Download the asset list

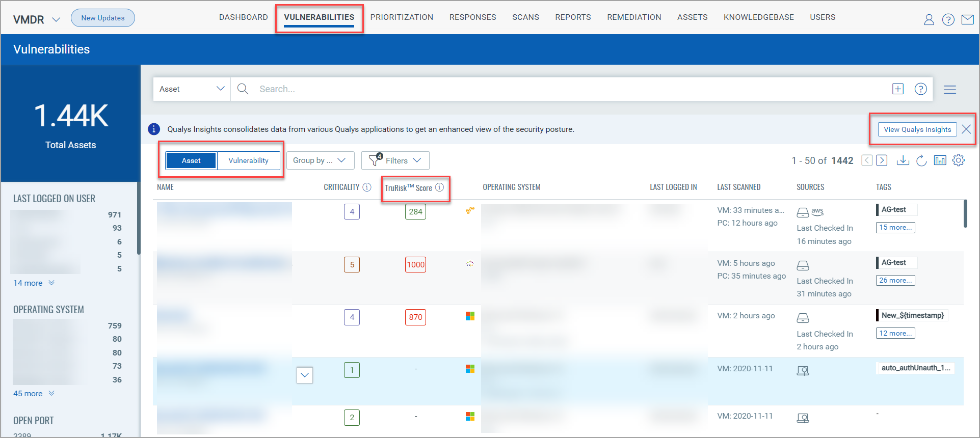click(903, 160)
